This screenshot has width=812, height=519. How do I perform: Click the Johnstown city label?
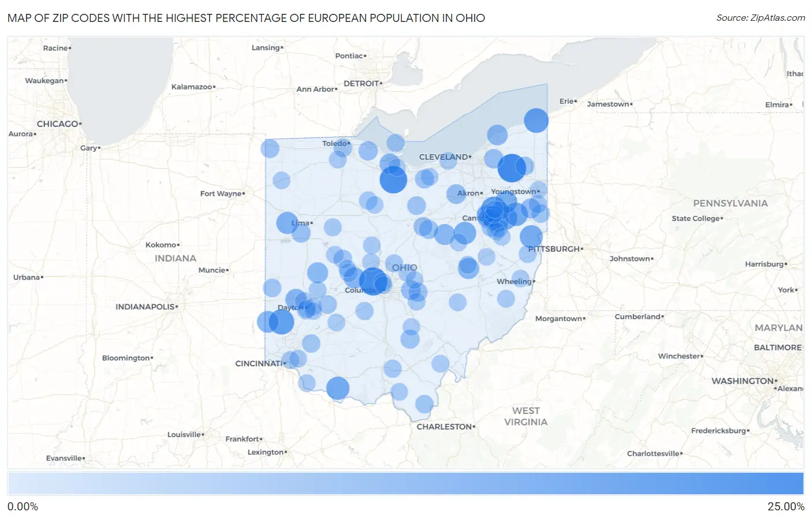(630, 259)
